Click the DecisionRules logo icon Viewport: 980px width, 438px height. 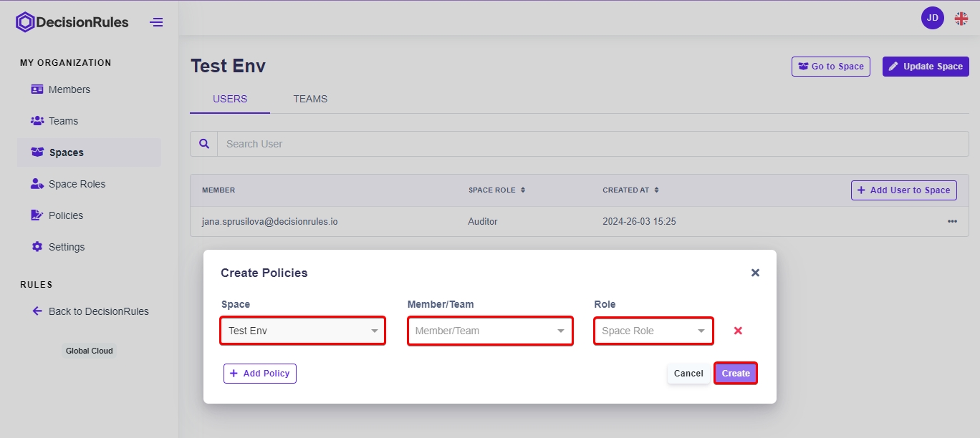tap(25, 22)
